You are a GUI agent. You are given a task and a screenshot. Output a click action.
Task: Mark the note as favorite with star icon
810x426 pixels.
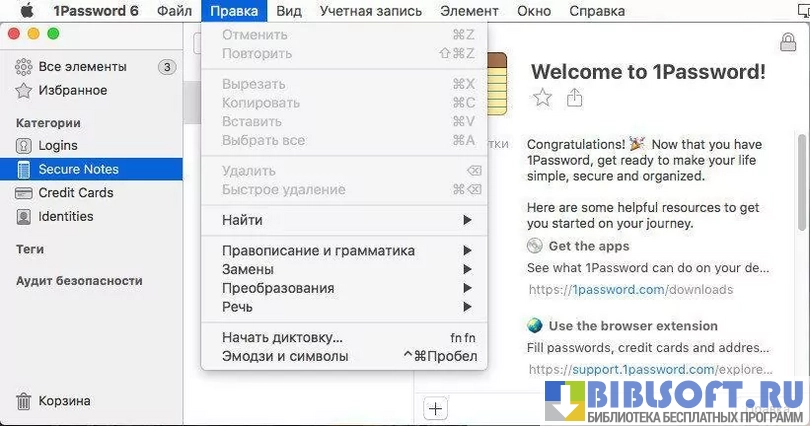(542, 97)
